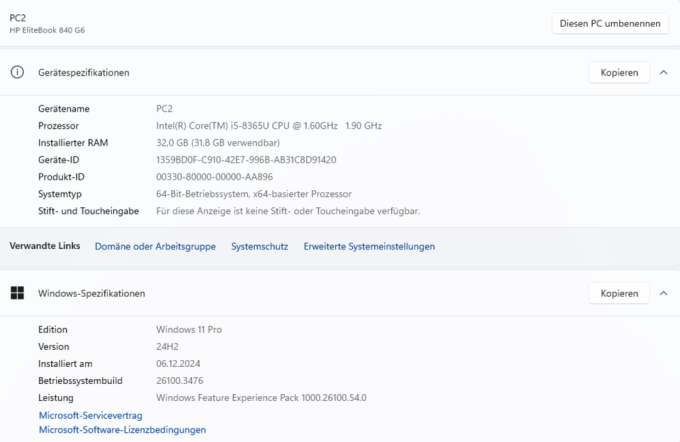Image resolution: width=680 pixels, height=442 pixels.
Task: Click the info icon beside Gerätespezifikationen
Action: coord(17,72)
